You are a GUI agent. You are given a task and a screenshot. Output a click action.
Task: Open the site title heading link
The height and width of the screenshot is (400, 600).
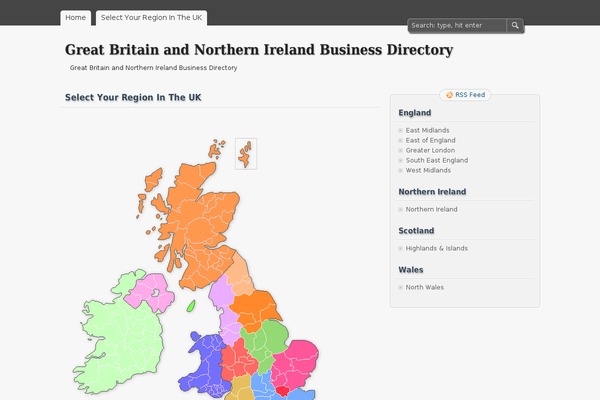pos(259,50)
